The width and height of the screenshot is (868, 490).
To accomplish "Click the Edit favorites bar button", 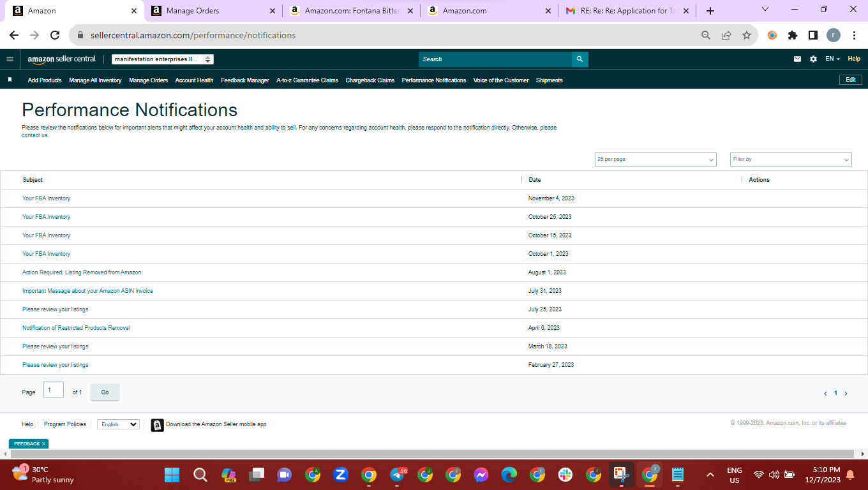I will (x=851, y=80).
